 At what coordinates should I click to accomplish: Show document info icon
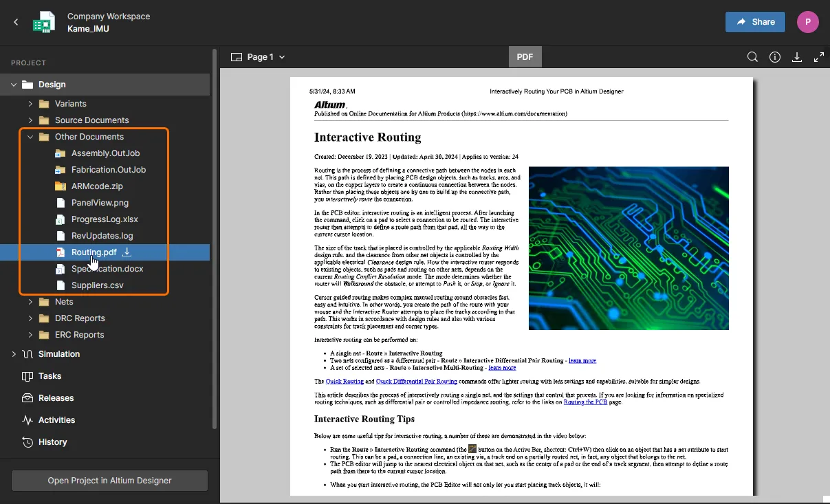775,57
